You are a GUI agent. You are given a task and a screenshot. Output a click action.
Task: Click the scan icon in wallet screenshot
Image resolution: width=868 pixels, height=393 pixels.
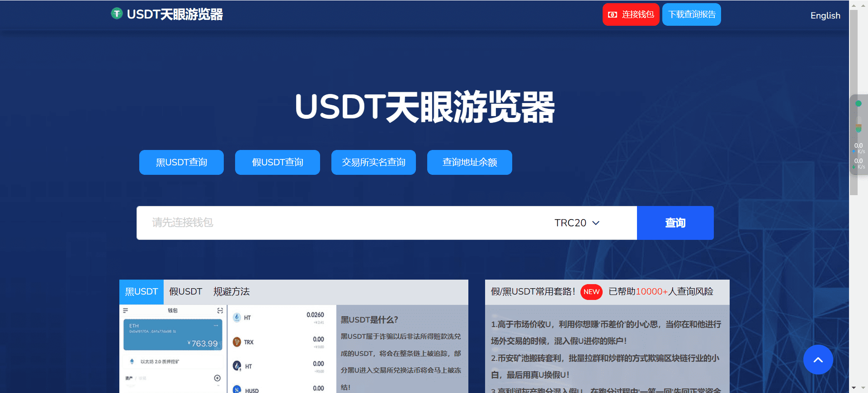pos(220,310)
